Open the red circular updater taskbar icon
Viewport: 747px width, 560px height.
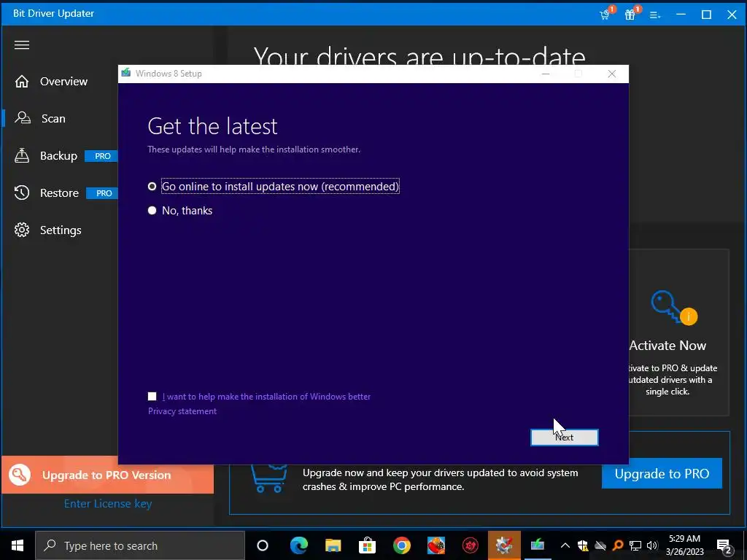click(471, 545)
